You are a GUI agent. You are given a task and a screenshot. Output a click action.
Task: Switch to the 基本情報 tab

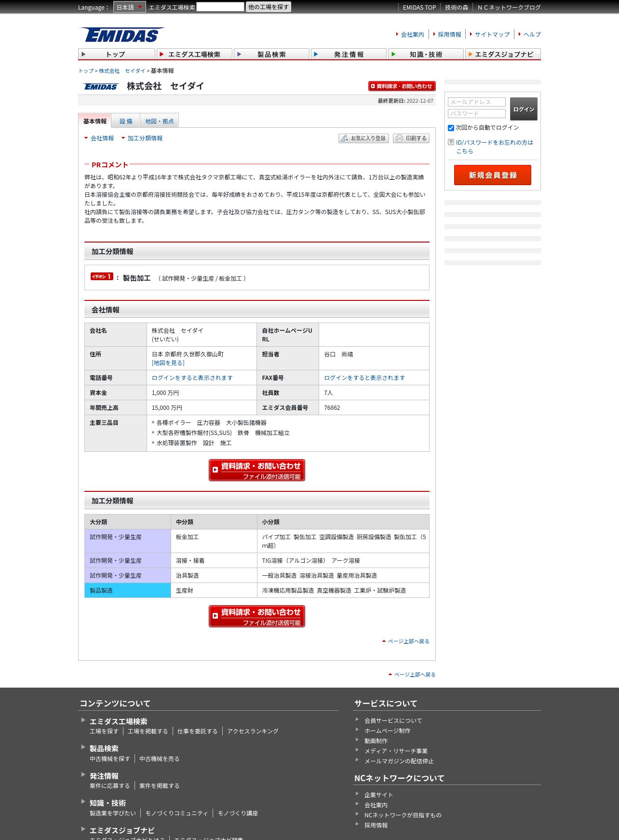click(x=94, y=121)
